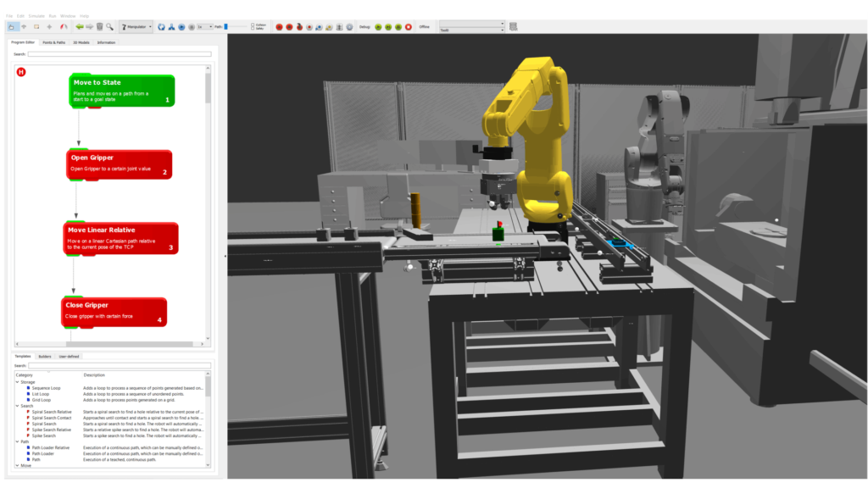This screenshot has width=868, height=488.
Task: Select the magnifier zoom tool in the toolbar
Action: (x=111, y=26)
